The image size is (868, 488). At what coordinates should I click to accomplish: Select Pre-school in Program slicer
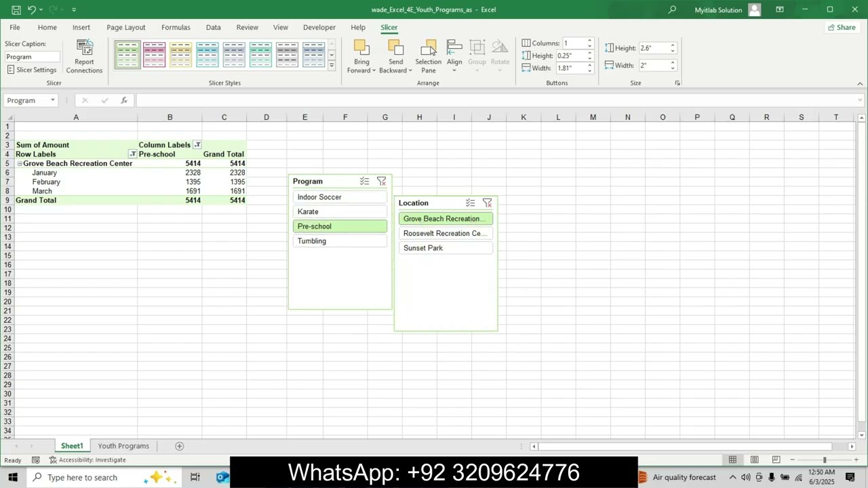[x=340, y=226]
